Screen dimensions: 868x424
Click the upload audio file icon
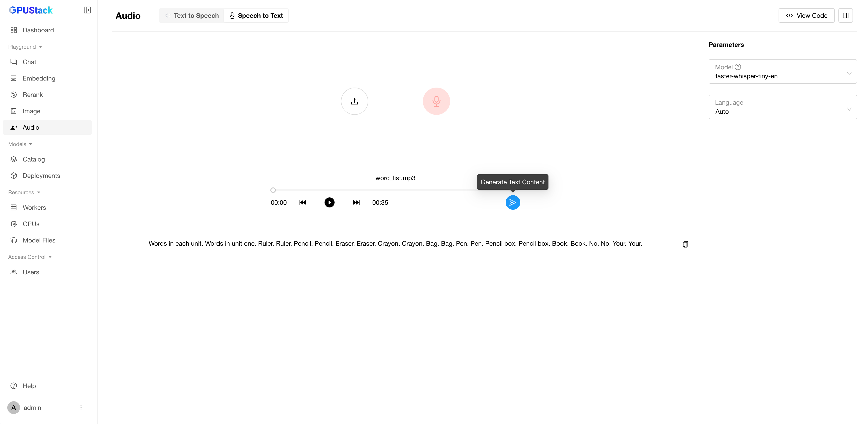click(x=354, y=101)
